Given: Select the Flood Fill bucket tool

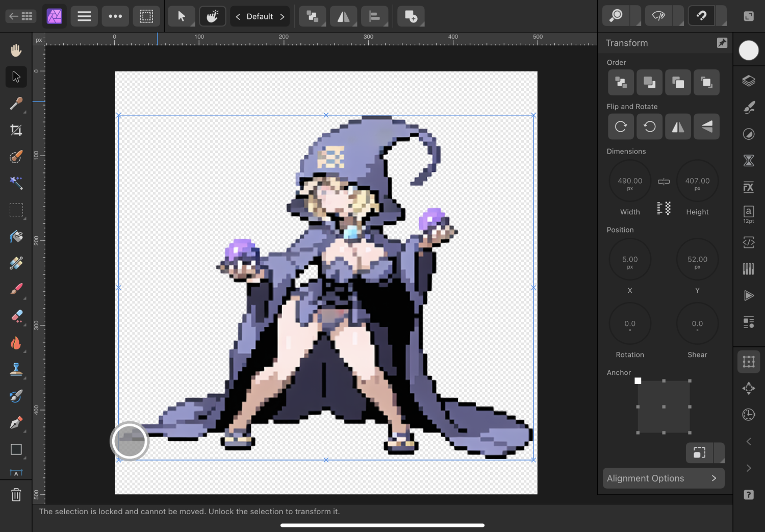Looking at the screenshot, I should click(16, 237).
